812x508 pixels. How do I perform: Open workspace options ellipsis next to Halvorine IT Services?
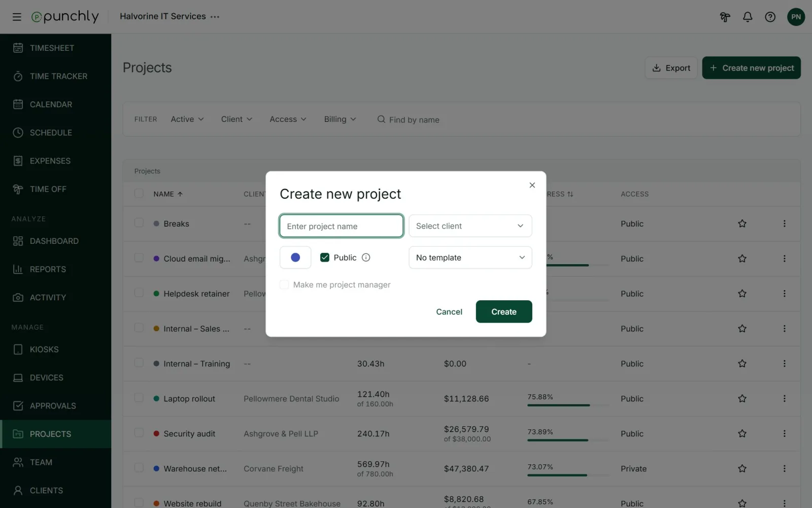tap(215, 17)
